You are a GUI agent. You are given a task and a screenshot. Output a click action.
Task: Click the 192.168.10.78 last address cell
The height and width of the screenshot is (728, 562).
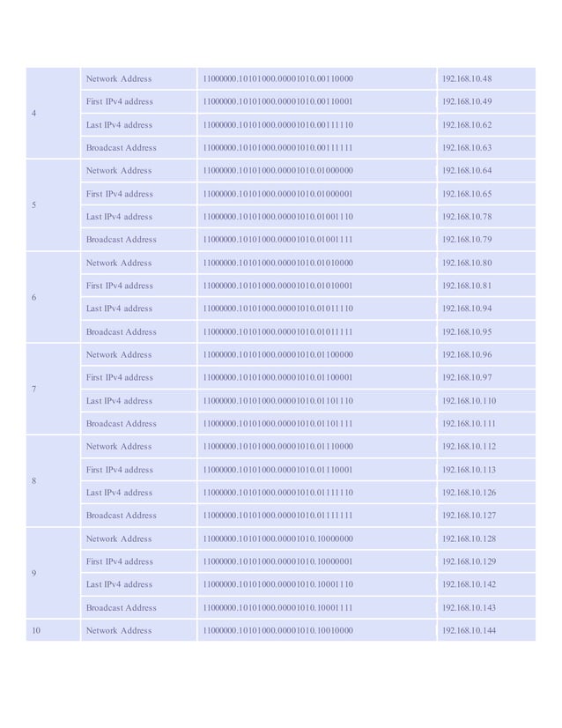(467, 217)
